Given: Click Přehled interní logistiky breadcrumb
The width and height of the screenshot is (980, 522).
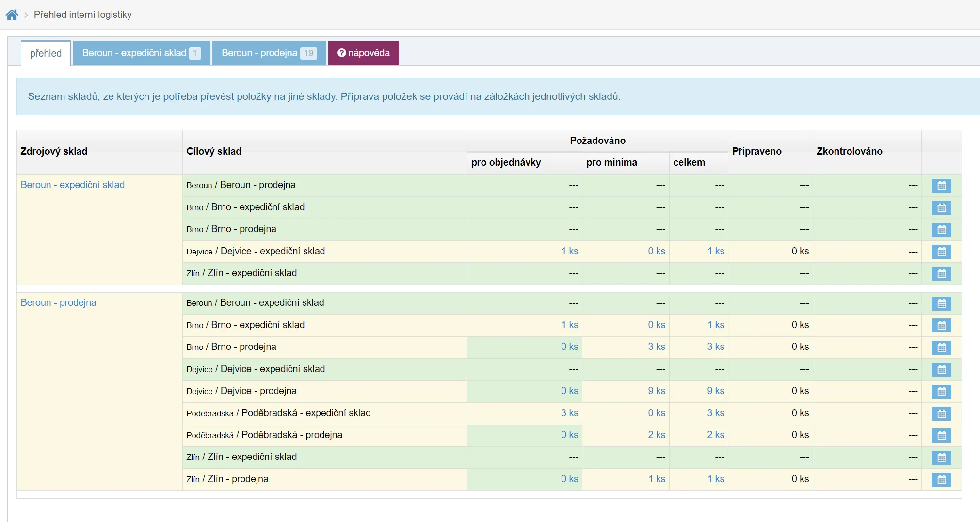Looking at the screenshot, I should (83, 15).
